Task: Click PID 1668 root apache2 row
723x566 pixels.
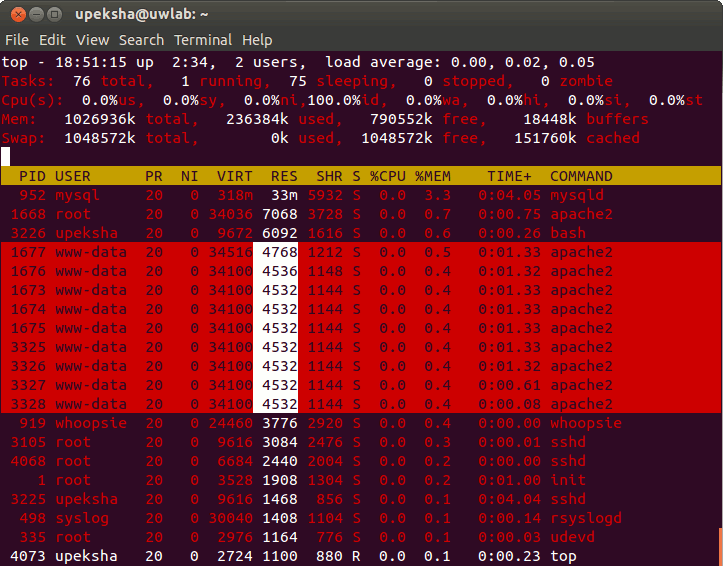Action: pos(361,214)
